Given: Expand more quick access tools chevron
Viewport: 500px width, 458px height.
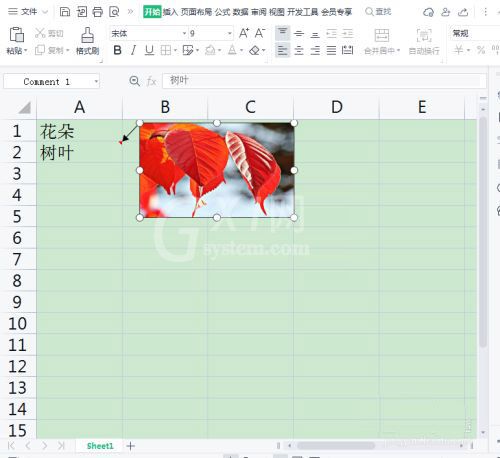Looking at the screenshot, I should (130, 12).
